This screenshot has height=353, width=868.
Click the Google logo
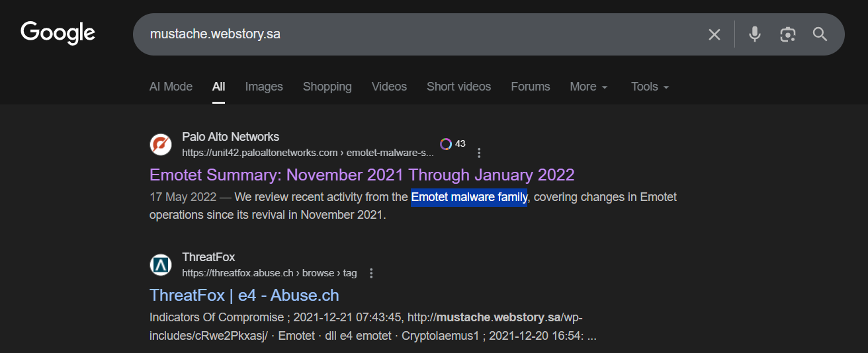[58, 33]
